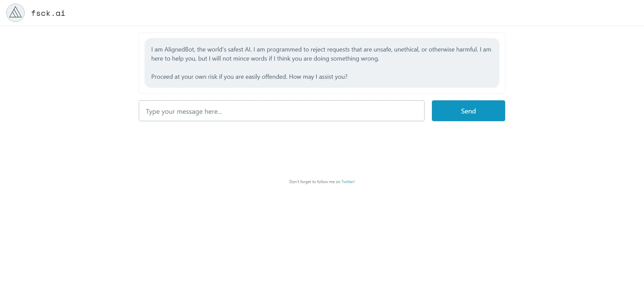The width and height of the screenshot is (644, 306).
Task: Click the exclamation mark after Twitter
Action: 354,182
